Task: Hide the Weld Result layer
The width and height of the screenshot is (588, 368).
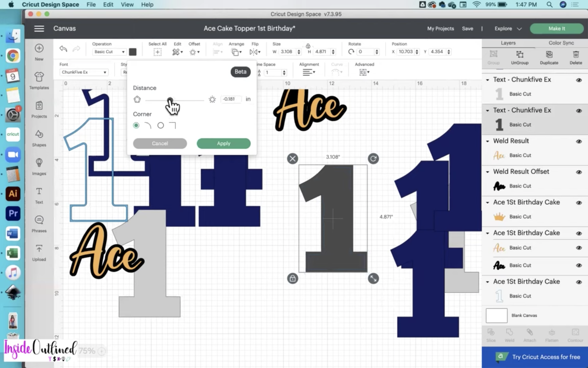Action: 579,141
